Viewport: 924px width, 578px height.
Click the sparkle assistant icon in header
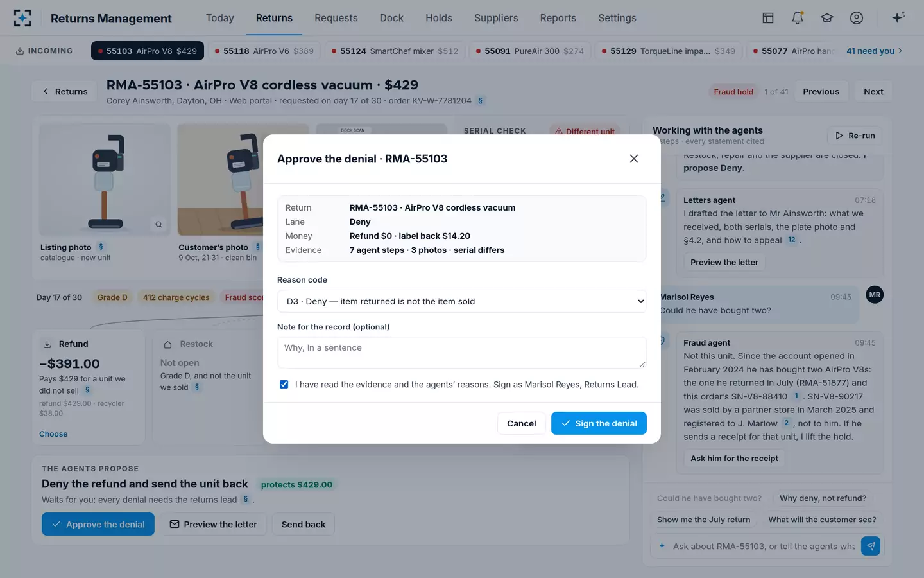pos(898,17)
